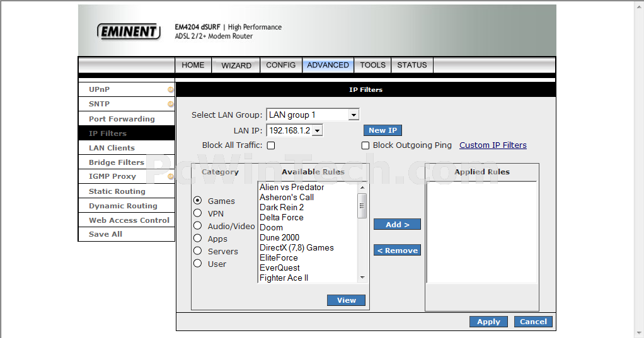Click the orange dot beside UPnP

point(170,89)
